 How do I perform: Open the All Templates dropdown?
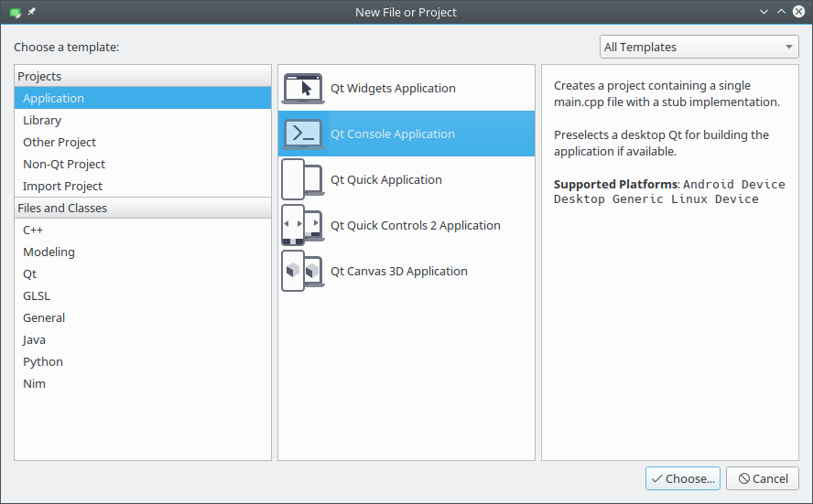699,47
